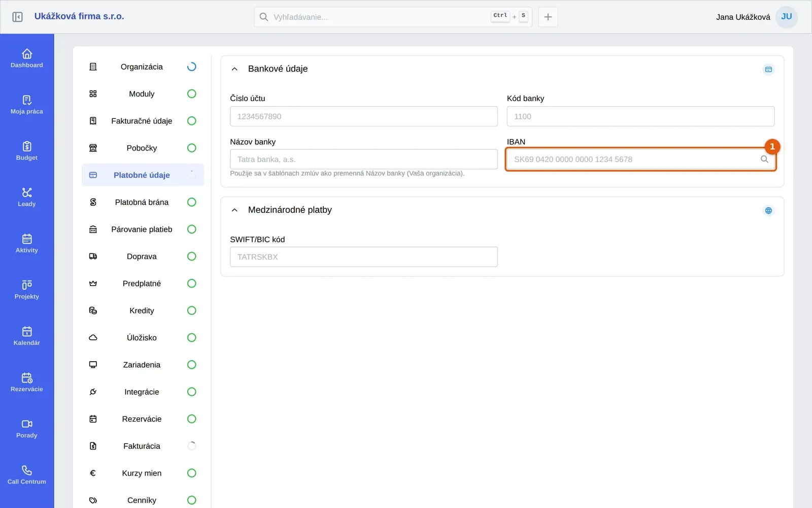Screen dimensions: 812x508
Task: Click the Kód banky input field
Action: pos(640,116)
